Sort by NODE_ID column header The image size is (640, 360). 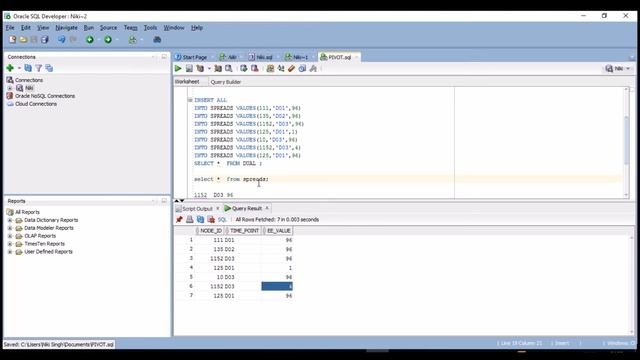(x=211, y=231)
